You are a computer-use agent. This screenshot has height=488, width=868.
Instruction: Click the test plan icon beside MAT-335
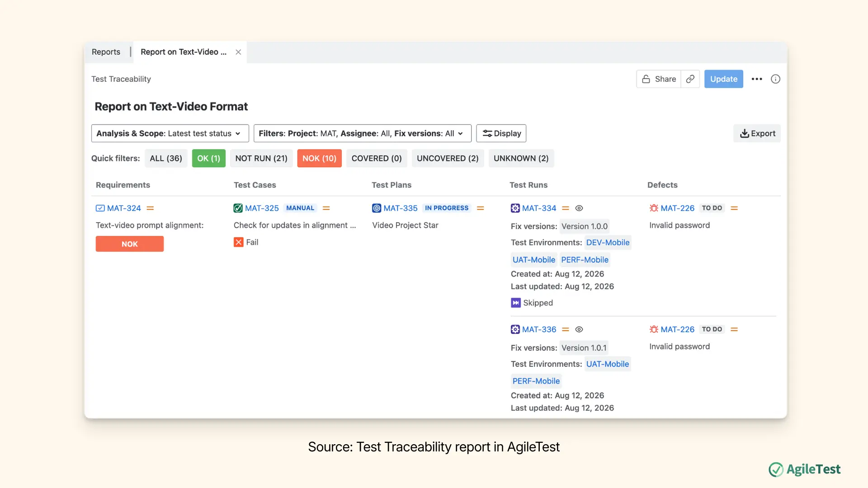pos(377,208)
